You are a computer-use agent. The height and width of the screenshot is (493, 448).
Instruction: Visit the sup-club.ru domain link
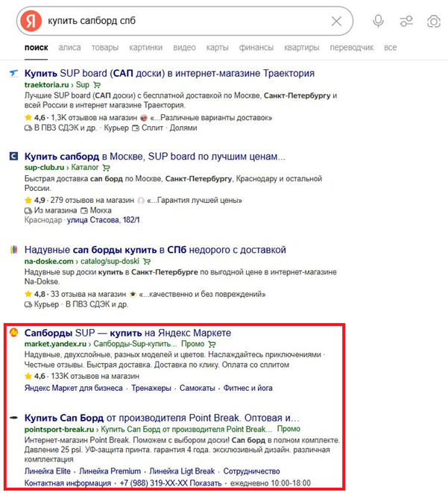44,167
